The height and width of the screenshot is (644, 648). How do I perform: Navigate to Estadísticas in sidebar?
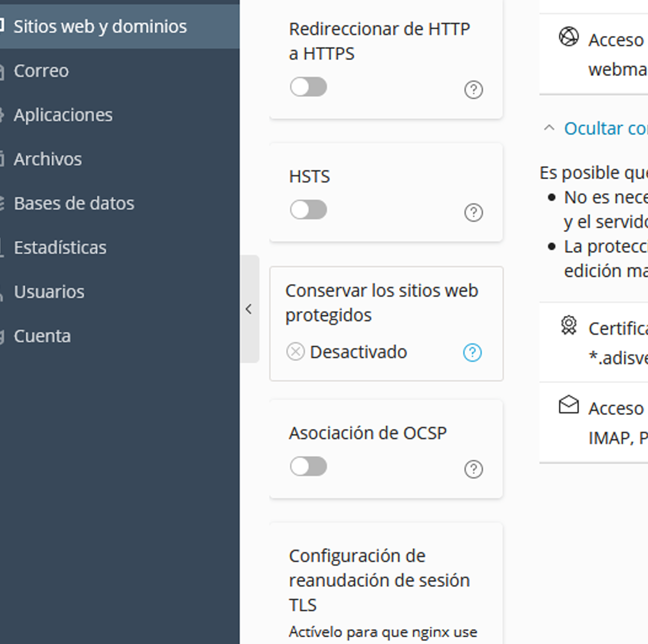[60, 248]
